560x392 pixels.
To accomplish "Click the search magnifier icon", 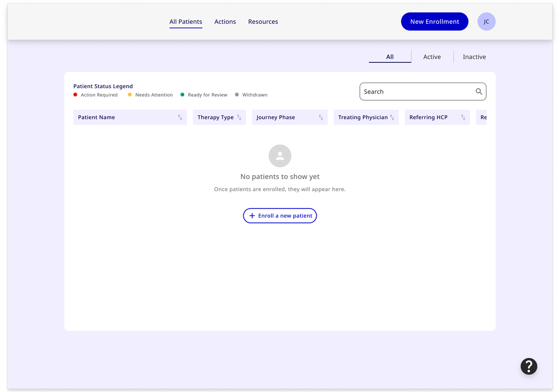I will pyautogui.click(x=479, y=91).
